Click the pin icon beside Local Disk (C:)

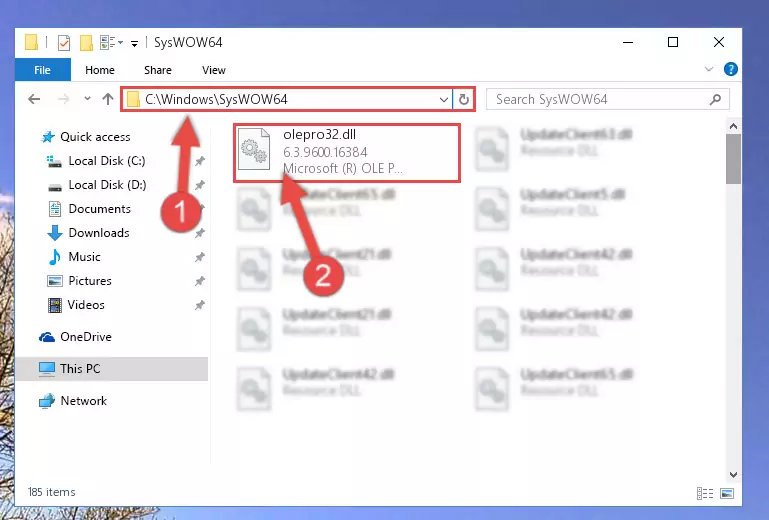pos(200,161)
